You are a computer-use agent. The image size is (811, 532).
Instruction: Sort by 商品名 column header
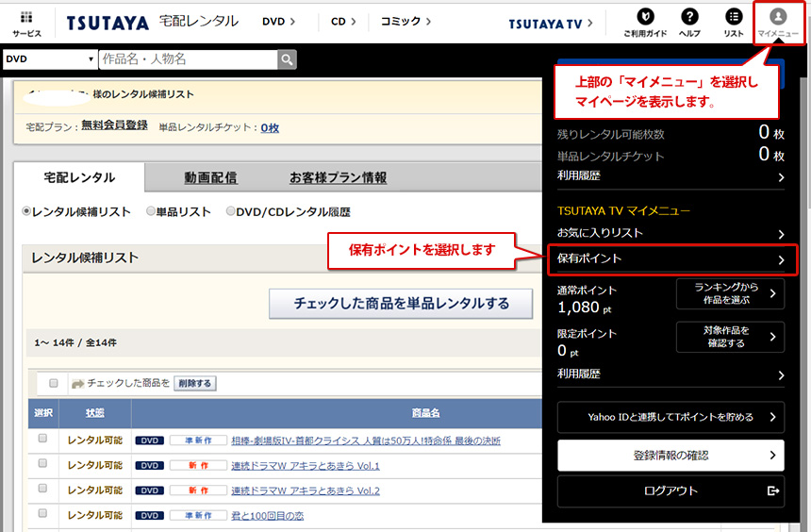tap(425, 412)
